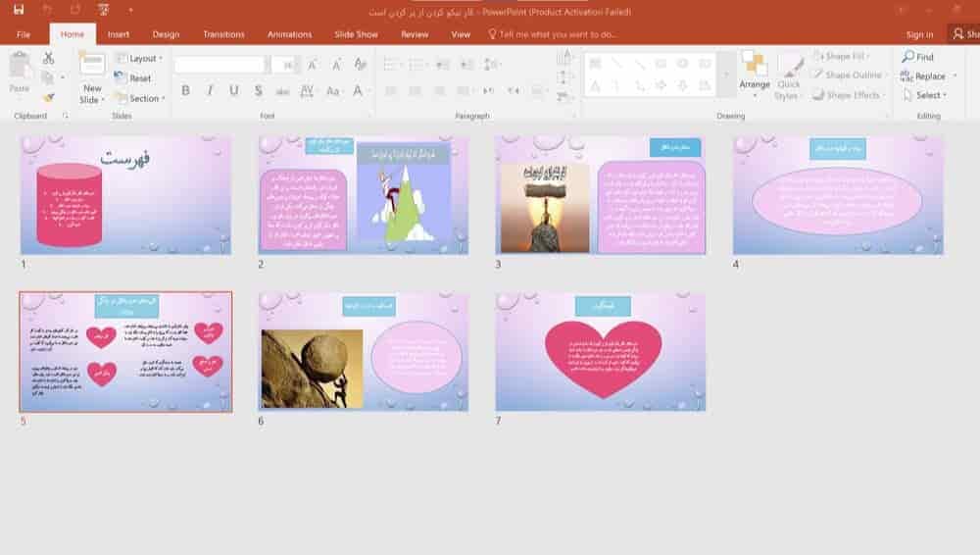Click the Reset slide button
Screen dimensions: 980x555
pos(133,78)
